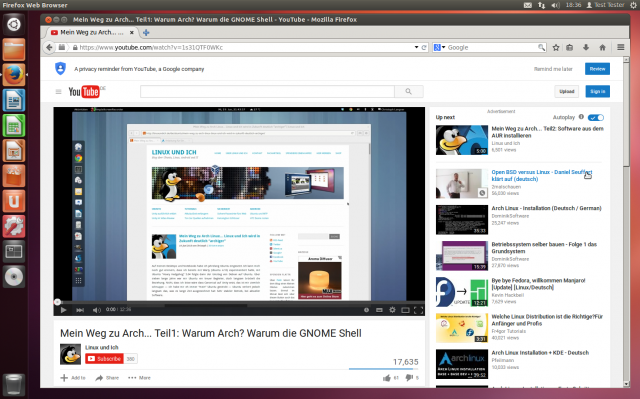
Task: Click the YouTube search magnifier button
Action: pyautogui.click(x=409, y=91)
